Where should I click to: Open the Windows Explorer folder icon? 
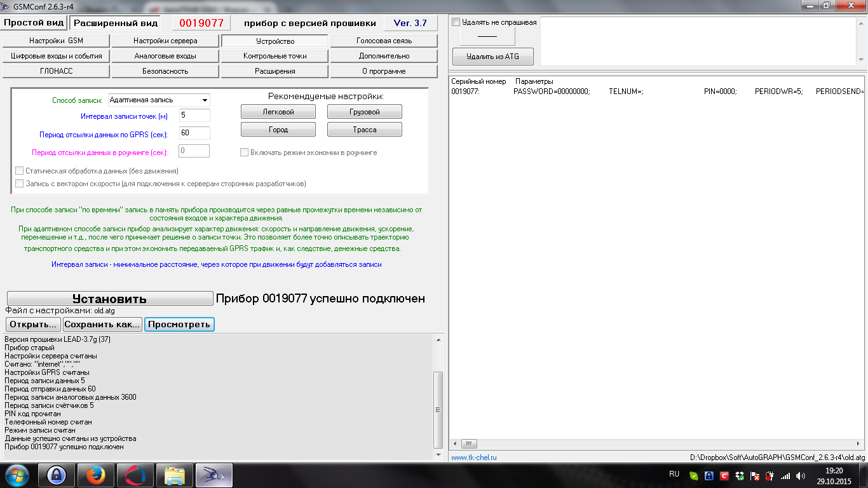point(174,475)
